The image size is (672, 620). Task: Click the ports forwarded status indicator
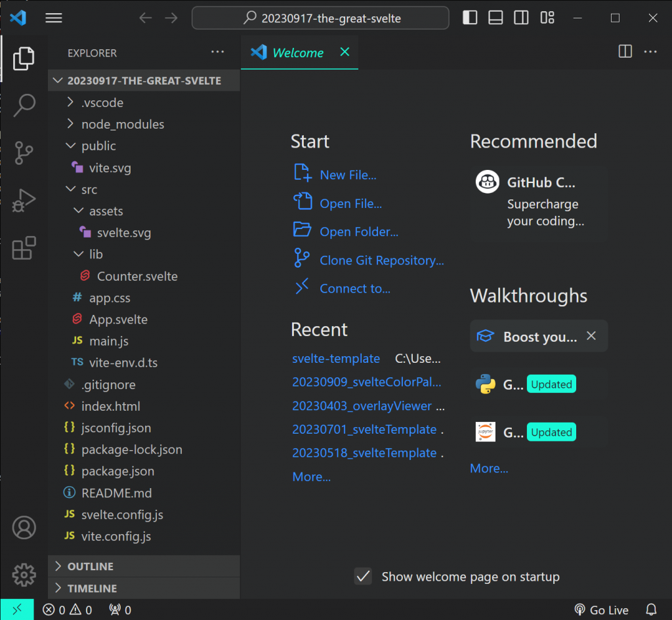point(120,610)
